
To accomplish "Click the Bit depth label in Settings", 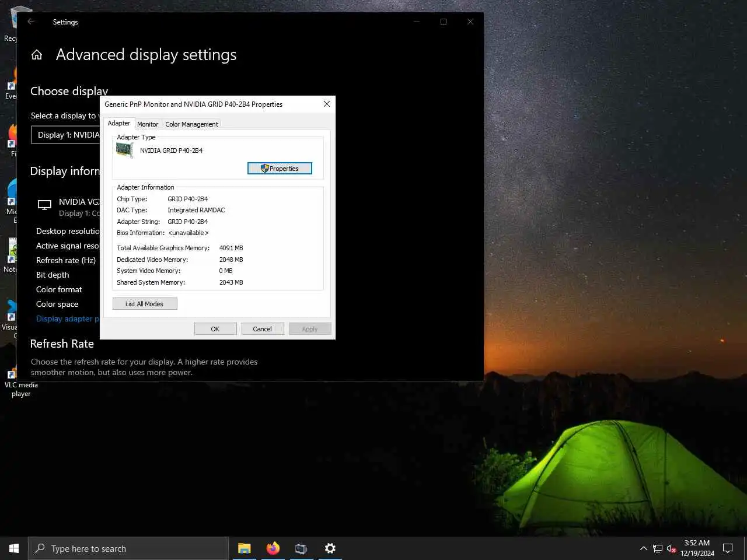I will tap(53, 275).
